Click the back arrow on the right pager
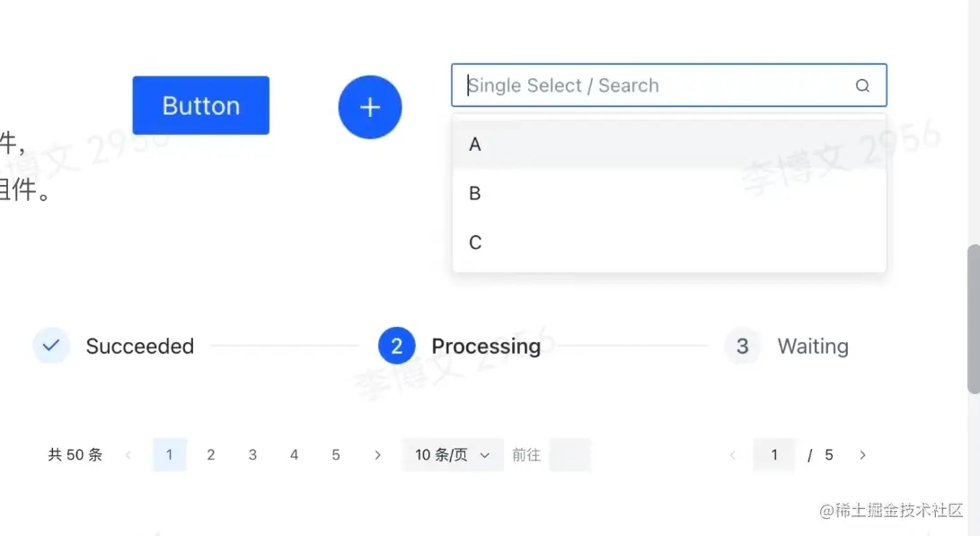This screenshot has width=980, height=536. [732, 454]
